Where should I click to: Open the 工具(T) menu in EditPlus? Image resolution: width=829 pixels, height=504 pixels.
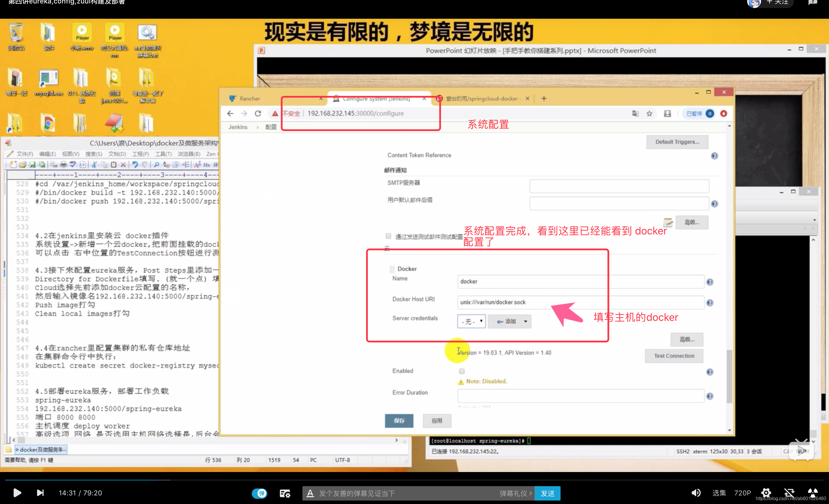coord(164,154)
